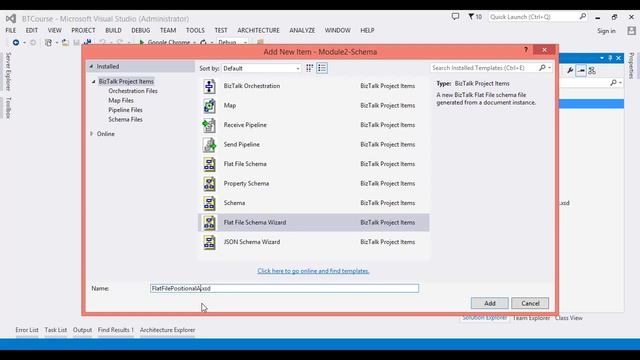Click wrench properties icon in Solution Explorer

(570, 71)
